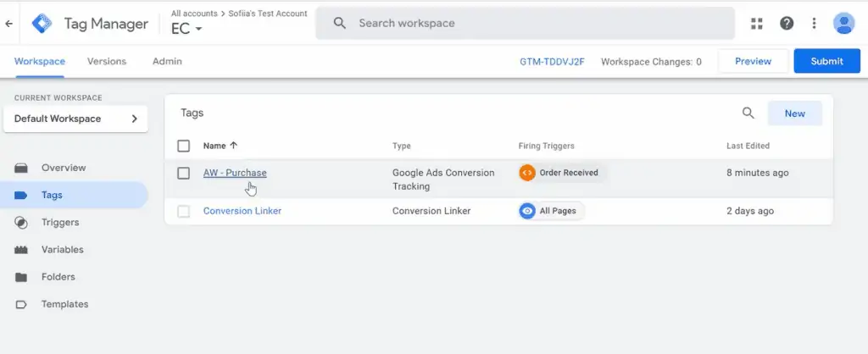Click the 8 minutes ago cell
The image size is (868, 354).
757,173
